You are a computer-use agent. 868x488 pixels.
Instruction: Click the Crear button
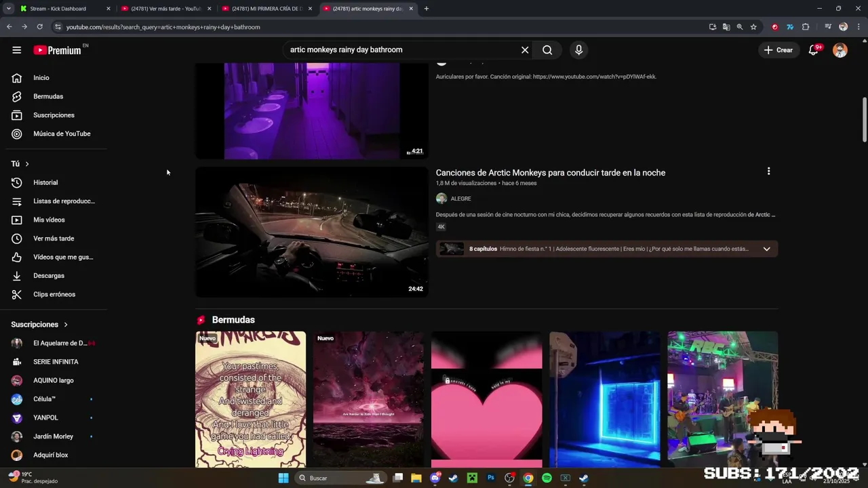click(778, 50)
